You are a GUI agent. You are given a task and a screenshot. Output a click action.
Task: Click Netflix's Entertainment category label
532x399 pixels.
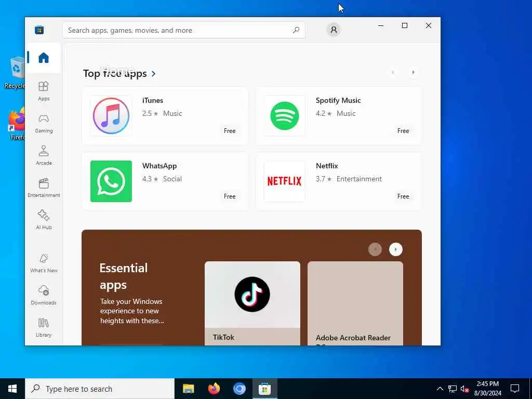(359, 179)
